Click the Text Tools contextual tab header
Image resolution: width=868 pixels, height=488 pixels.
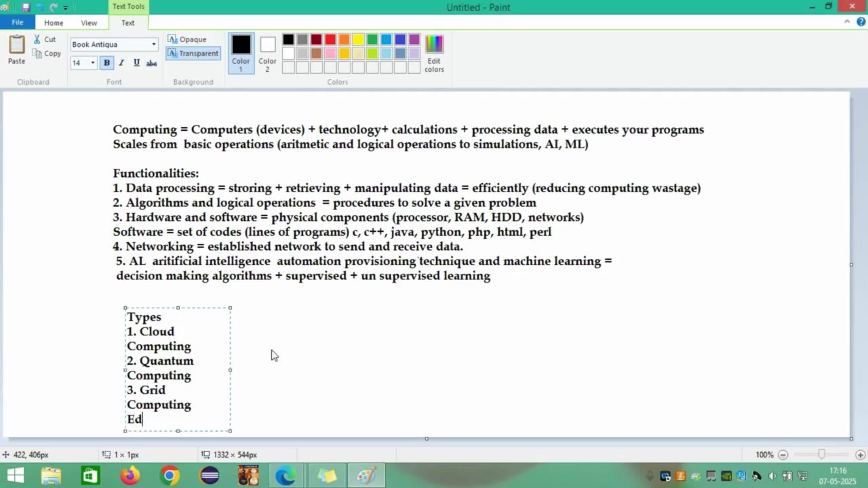(128, 7)
